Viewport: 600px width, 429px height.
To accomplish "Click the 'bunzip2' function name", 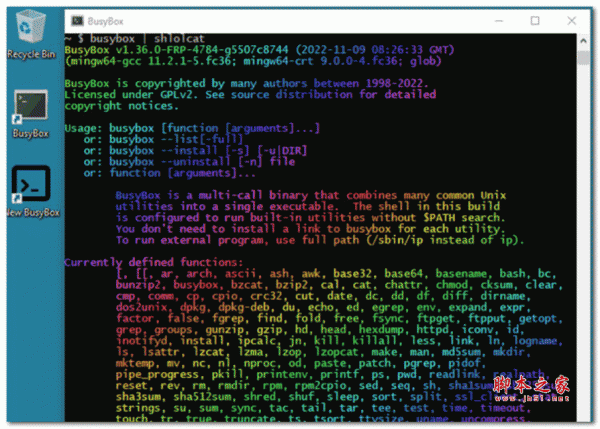I will tap(138, 285).
